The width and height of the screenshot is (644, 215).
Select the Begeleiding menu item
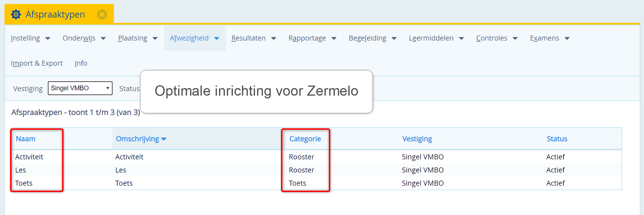(367, 38)
